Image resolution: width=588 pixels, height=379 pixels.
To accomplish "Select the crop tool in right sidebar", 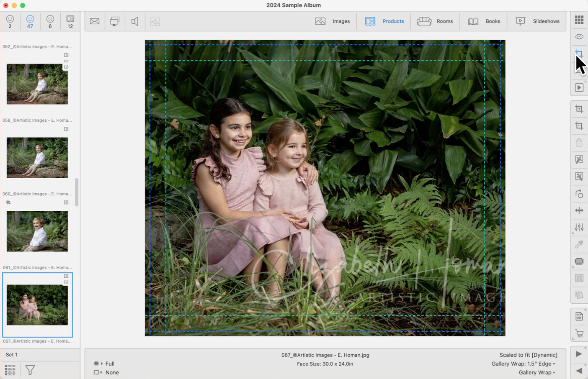I will point(579,126).
